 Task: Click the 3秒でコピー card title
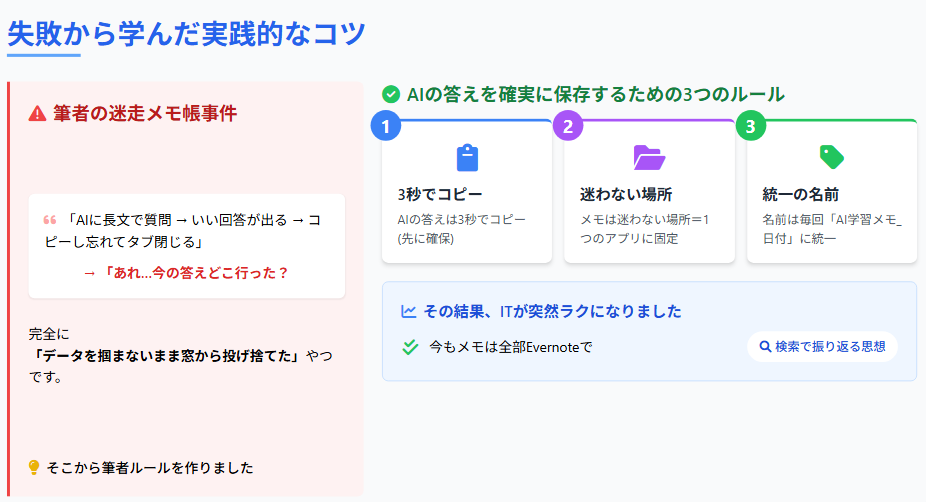(440, 193)
